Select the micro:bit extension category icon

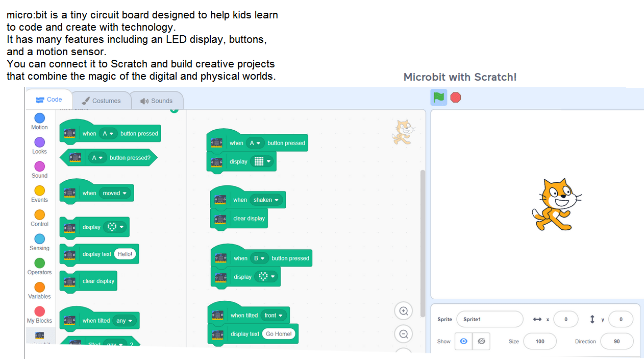(39, 336)
